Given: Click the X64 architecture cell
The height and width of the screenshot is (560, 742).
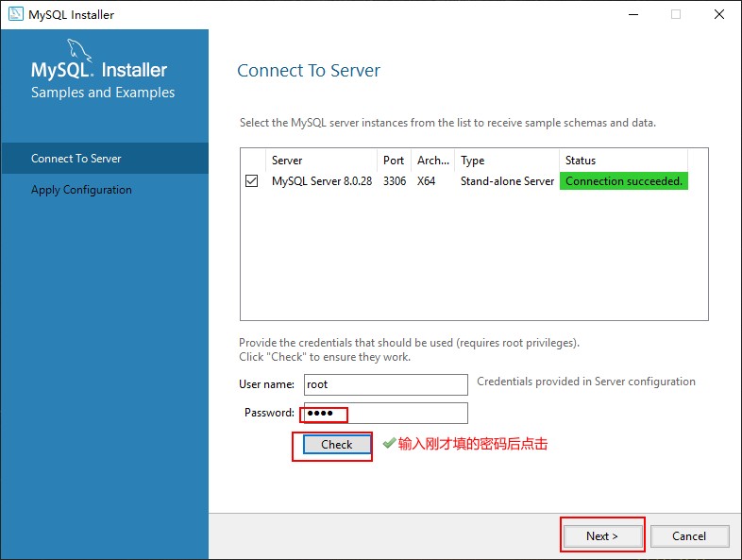Looking at the screenshot, I should (x=426, y=181).
